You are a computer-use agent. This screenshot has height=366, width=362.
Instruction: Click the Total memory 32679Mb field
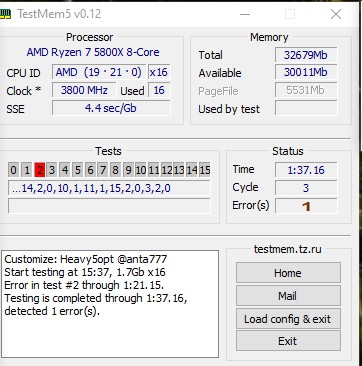click(x=306, y=55)
